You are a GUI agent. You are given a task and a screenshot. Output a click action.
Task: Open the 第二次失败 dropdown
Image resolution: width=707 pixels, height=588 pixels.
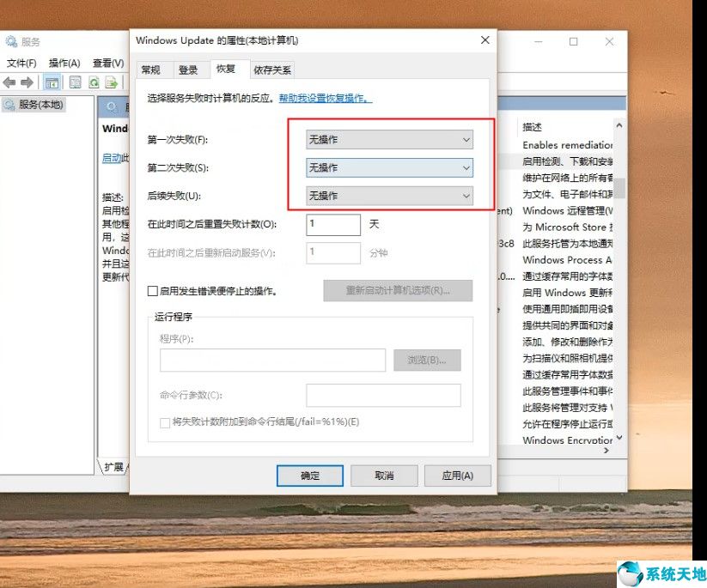pyautogui.click(x=389, y=168)
